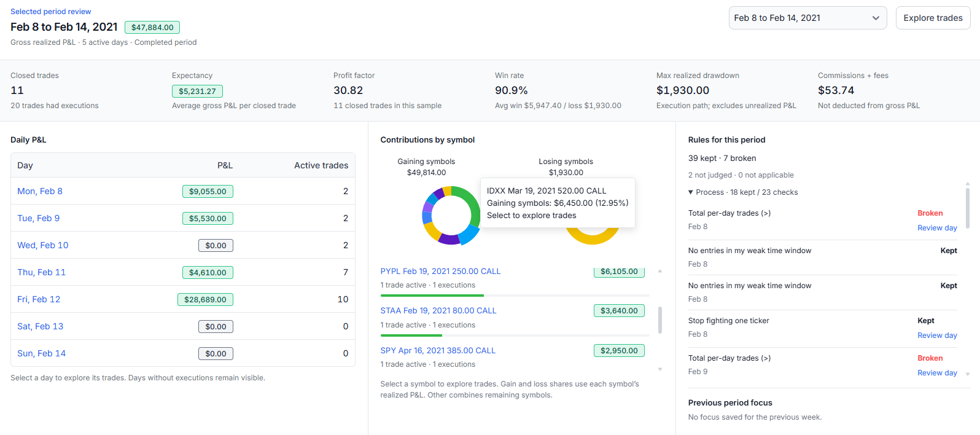Click the Active trades column header
This screenshot has height=435, width=980.
click(321, 165)
